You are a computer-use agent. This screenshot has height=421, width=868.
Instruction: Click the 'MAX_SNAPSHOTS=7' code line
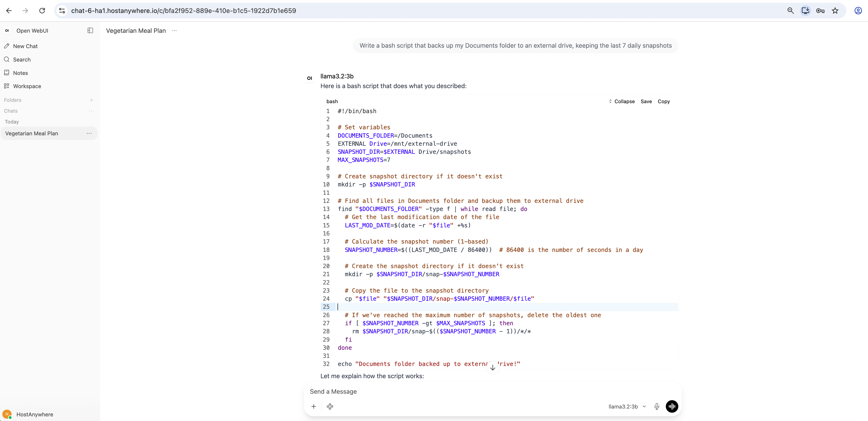point(364,160)
